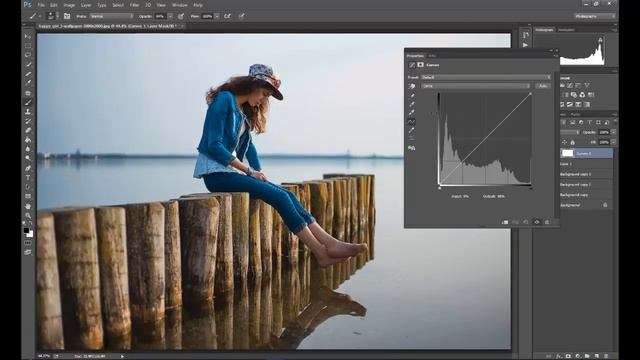This screenshot has height=360, width=640.
Task: Open the Window menu
Action: 180,5
